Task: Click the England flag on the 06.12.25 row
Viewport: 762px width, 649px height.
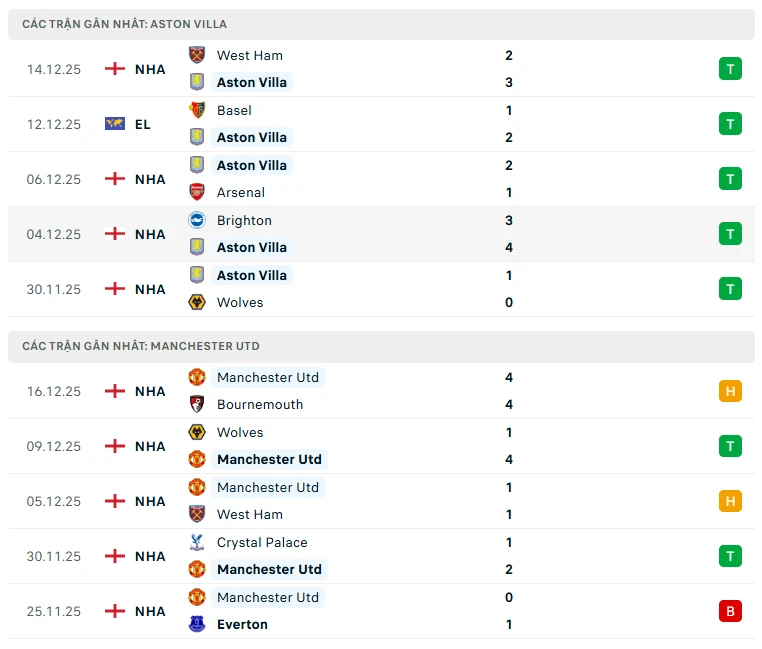Action: coord(115,179)
